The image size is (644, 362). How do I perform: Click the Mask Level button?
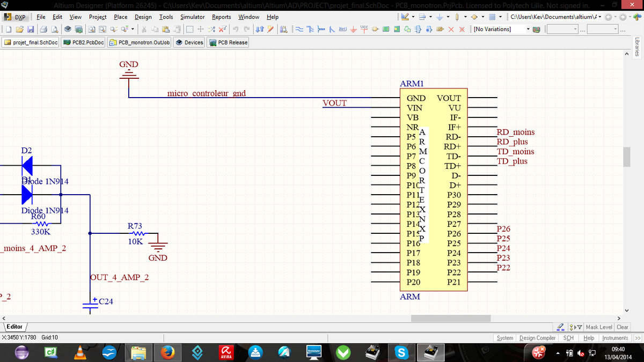599,327
